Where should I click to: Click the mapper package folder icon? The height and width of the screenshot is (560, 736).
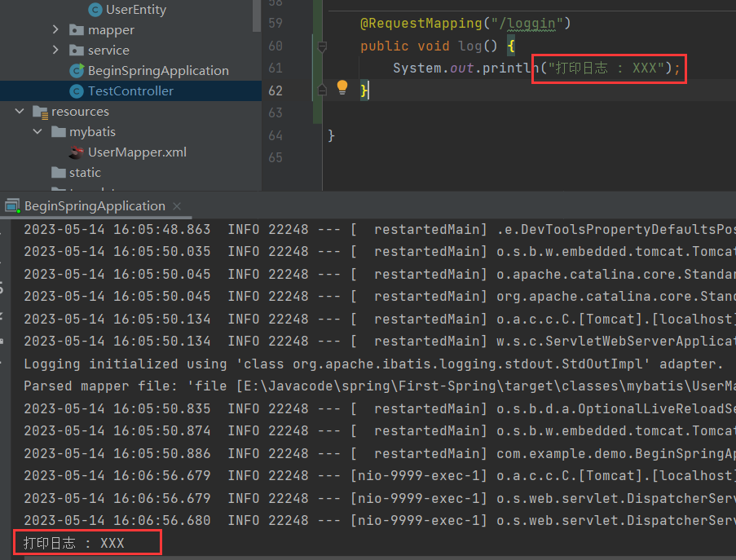77,30
